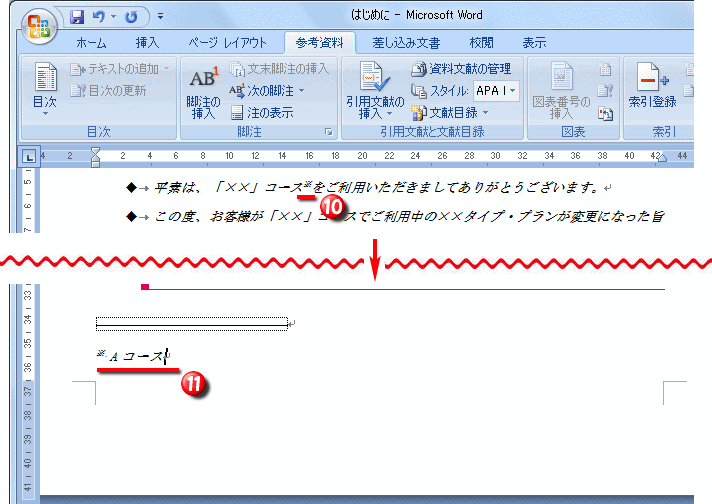The width and height of the screenshot is (712, 504).
Task: Undo the last action
Action: (x=98, y=17)
